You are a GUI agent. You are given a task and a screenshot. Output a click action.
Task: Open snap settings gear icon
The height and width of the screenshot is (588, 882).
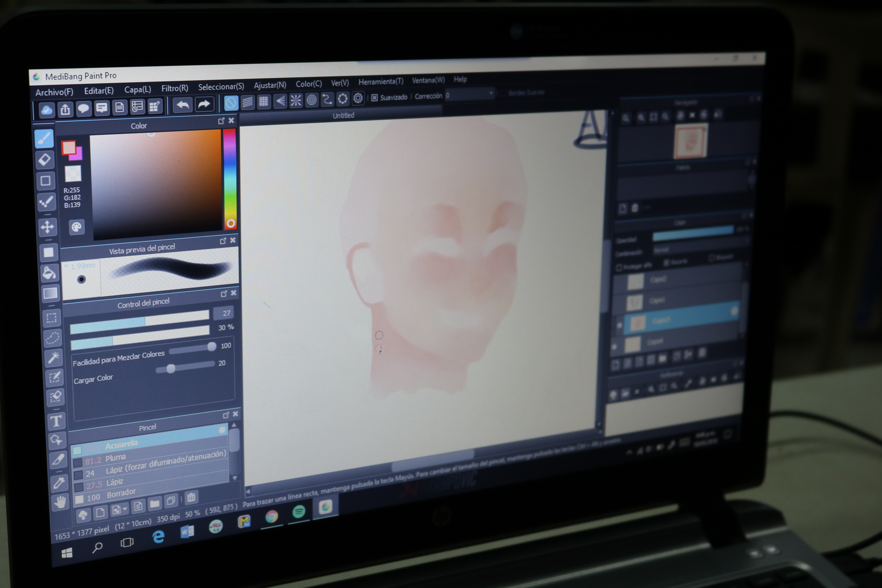pos(358,98)
